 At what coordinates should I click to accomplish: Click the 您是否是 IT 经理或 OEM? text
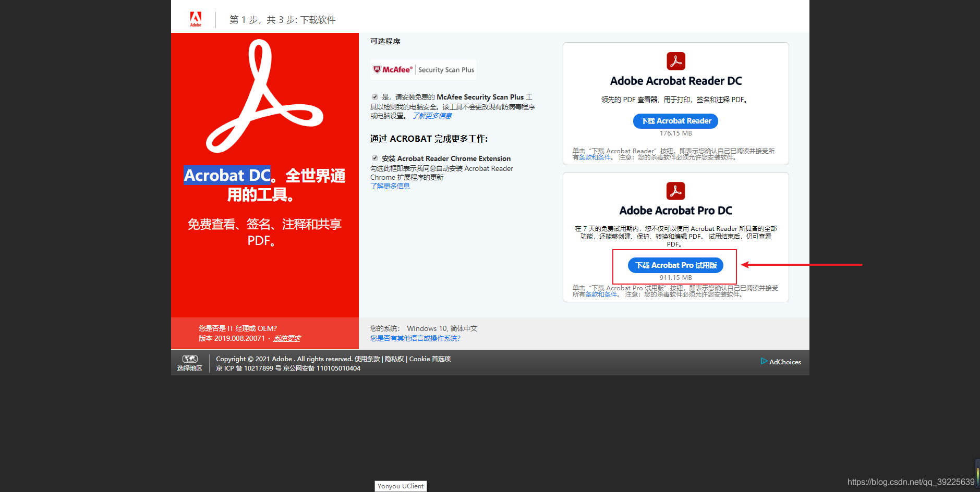click(x=238, y=328)
